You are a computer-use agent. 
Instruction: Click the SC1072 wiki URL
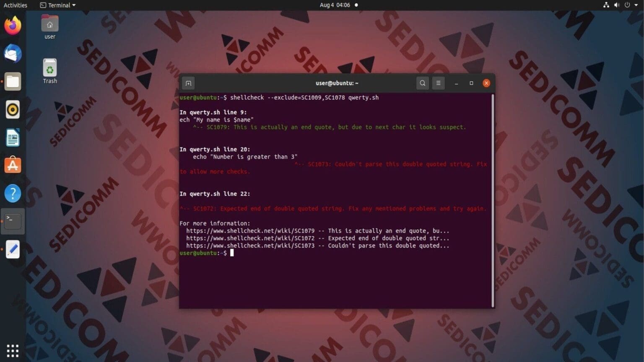tap(250, 238)
